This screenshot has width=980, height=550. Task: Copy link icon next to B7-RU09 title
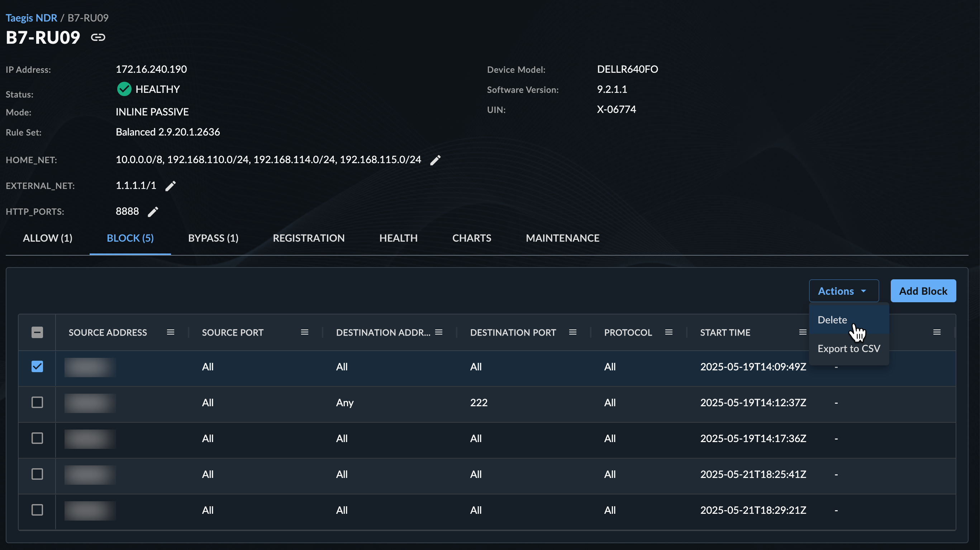[x=98, y=37]
